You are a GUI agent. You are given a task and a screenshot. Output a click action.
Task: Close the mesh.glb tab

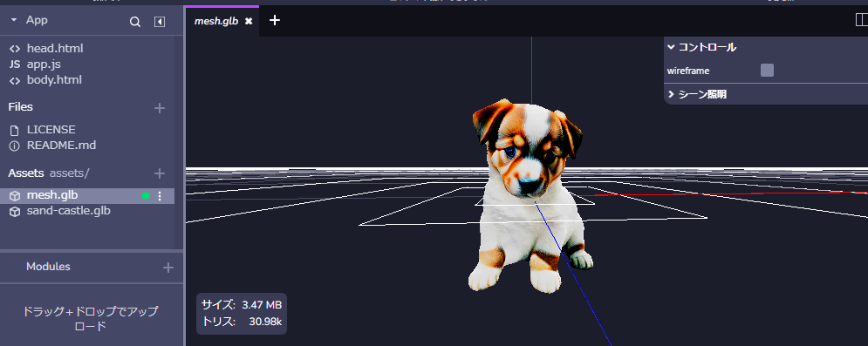click(249, 21)
